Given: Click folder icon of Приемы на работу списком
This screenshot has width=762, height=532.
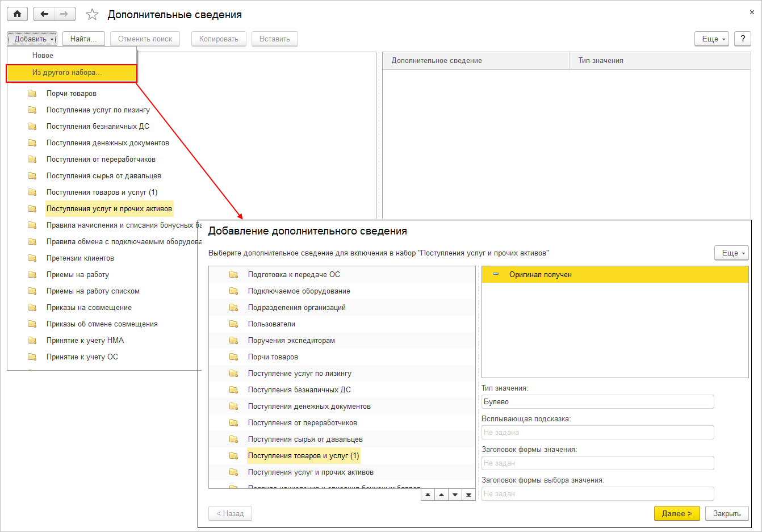Looking at the screenshot, I should (x=32, y=291).
